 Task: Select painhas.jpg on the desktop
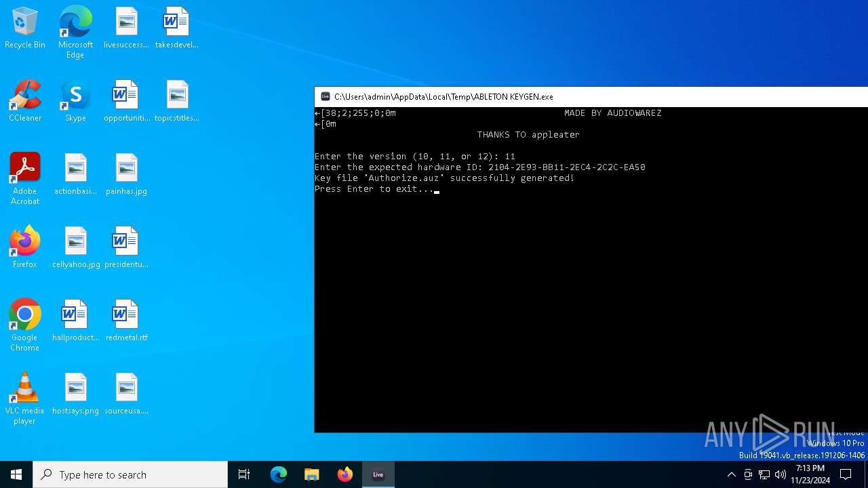[x=126, y=175]
